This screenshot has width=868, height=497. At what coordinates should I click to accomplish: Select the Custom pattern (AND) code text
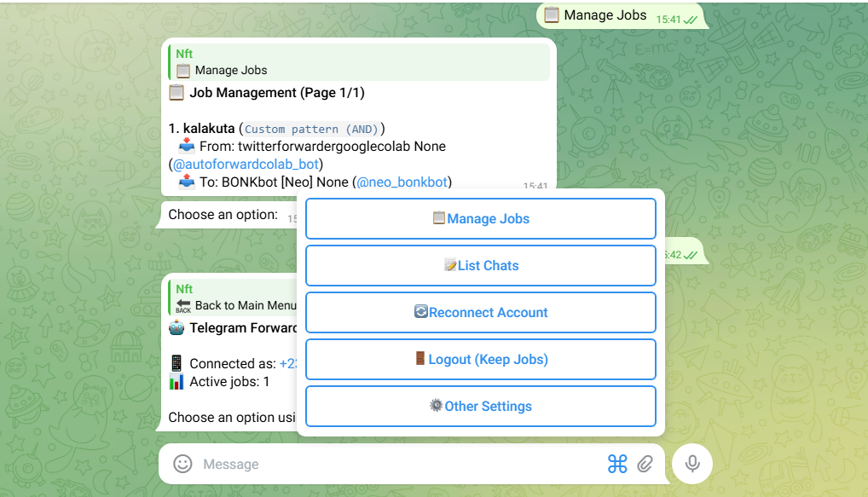pyautogui.click(x=311, y=129)
